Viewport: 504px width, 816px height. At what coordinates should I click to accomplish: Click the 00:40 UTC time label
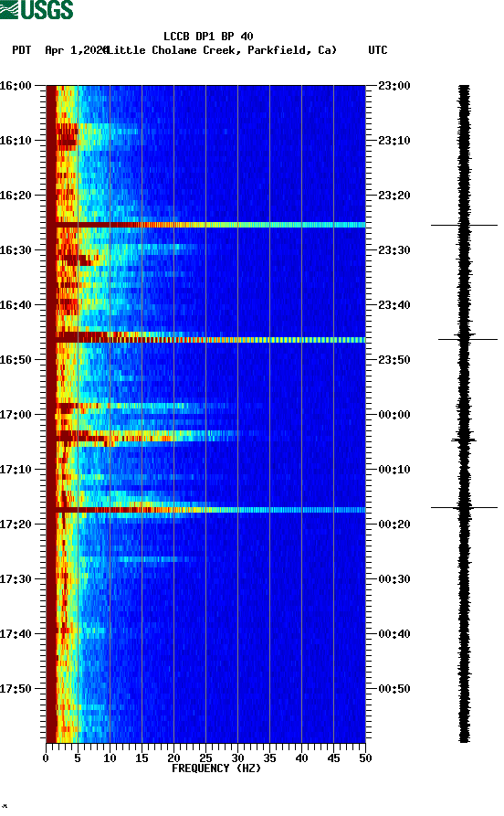pos(394,634)
